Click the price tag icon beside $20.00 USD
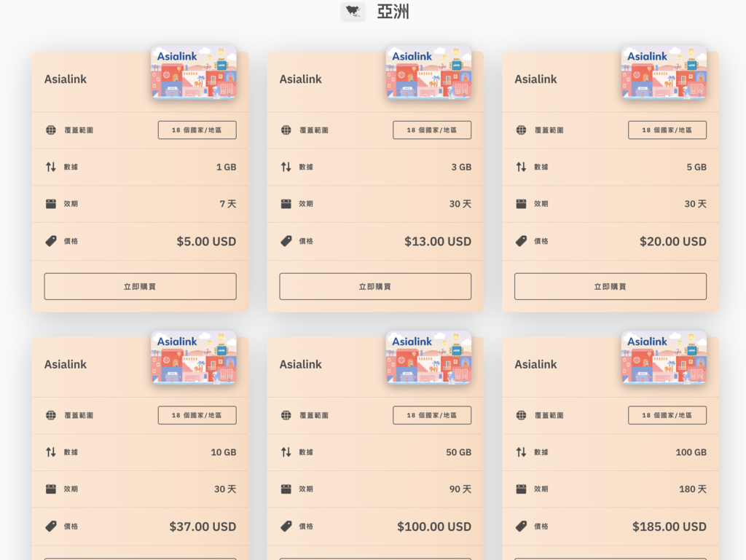This screenshot has width=746, height=560. [521, 241]
